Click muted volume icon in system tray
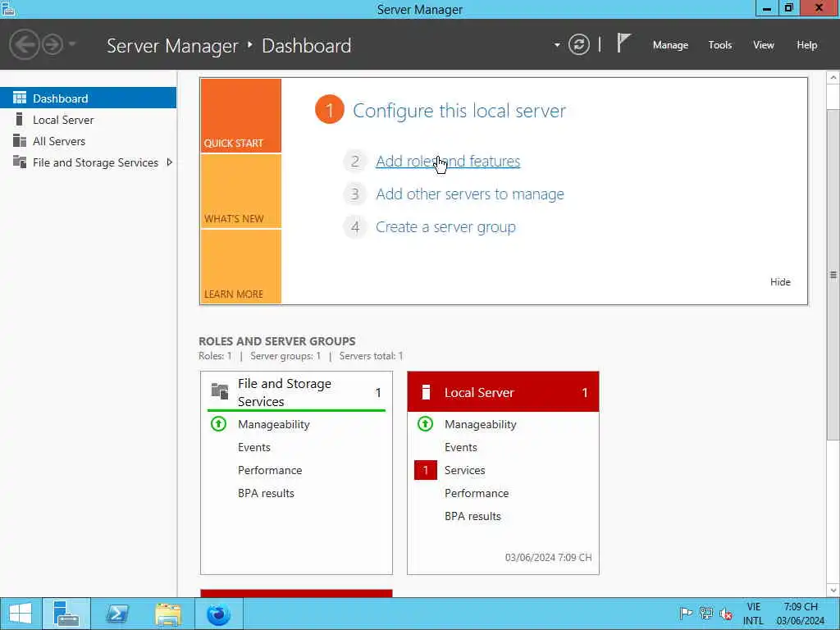Screen dimensions: 840x630 (x=727, y=614)
